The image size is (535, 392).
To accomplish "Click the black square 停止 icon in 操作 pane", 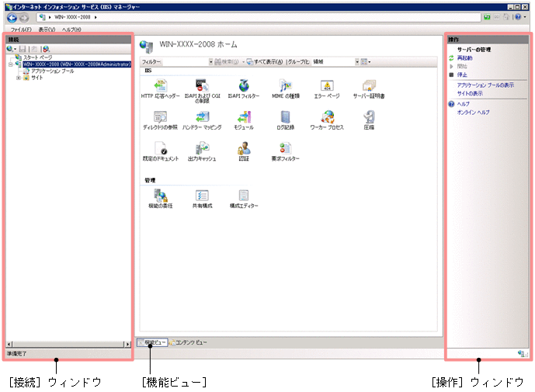I will click(x=451, y=75).
